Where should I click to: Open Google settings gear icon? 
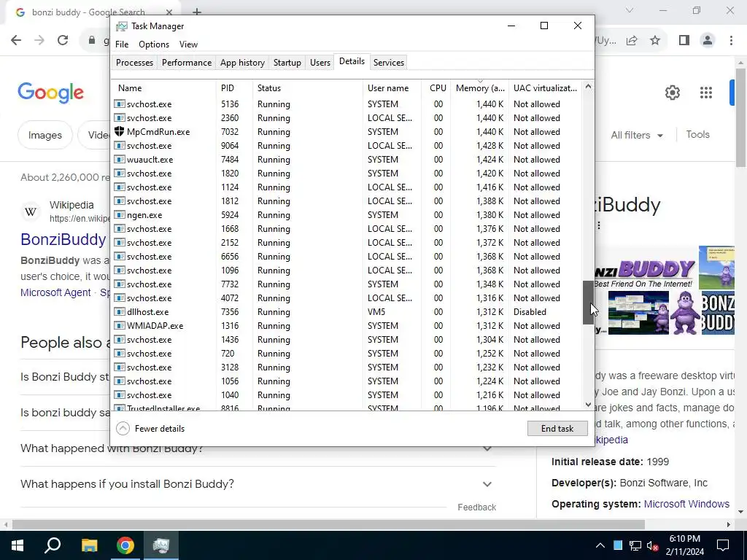(672, 93)
